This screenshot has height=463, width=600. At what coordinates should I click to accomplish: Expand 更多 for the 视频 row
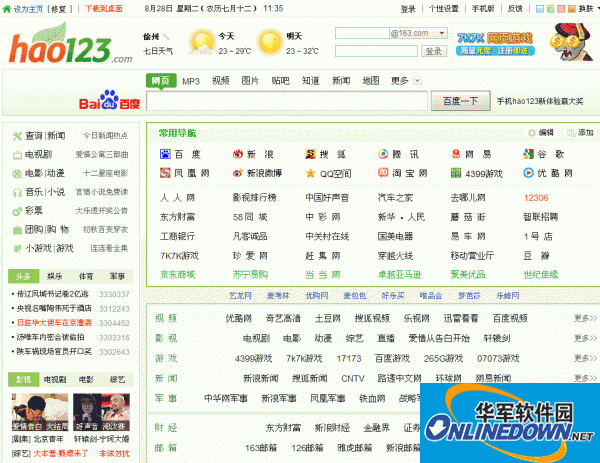(x=585, y=318)
